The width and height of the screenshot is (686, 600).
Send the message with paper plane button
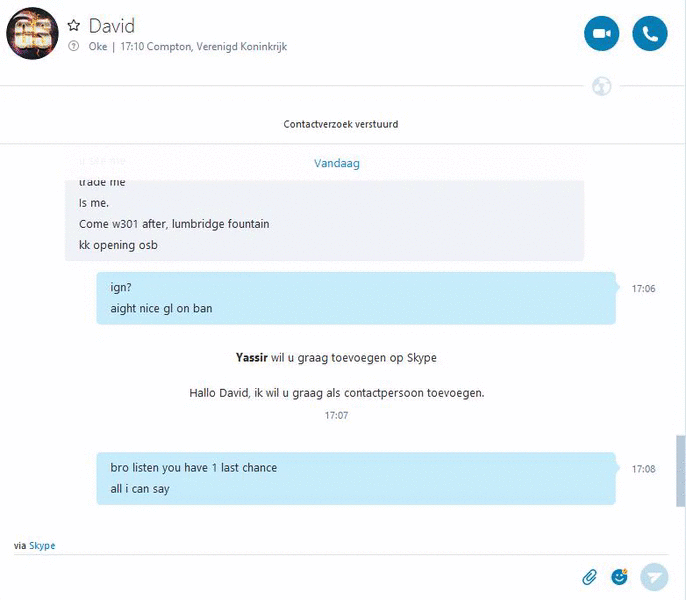pyautogui.click(x=654, y=577)
